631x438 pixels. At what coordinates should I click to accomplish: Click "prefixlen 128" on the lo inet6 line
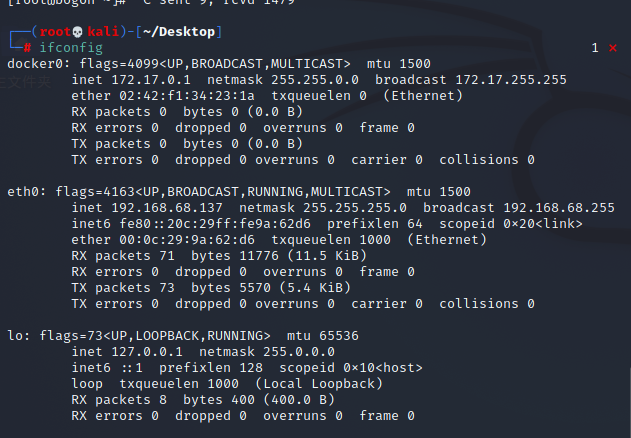click(211, 368)
